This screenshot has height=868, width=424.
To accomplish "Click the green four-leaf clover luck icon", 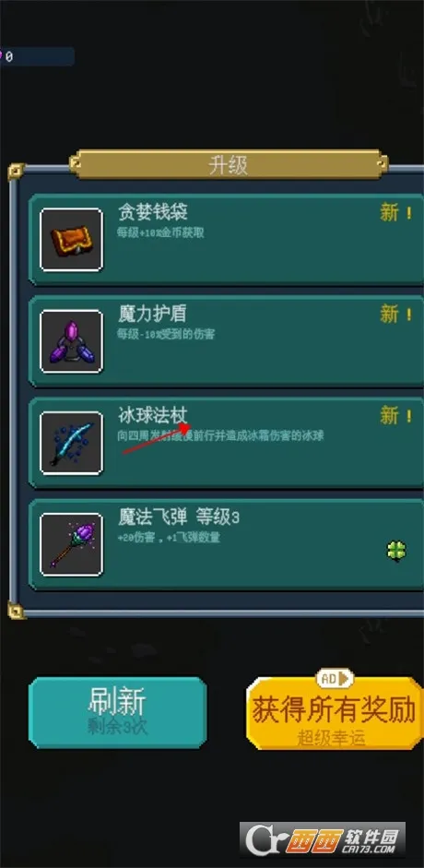I will pos(396,551).
